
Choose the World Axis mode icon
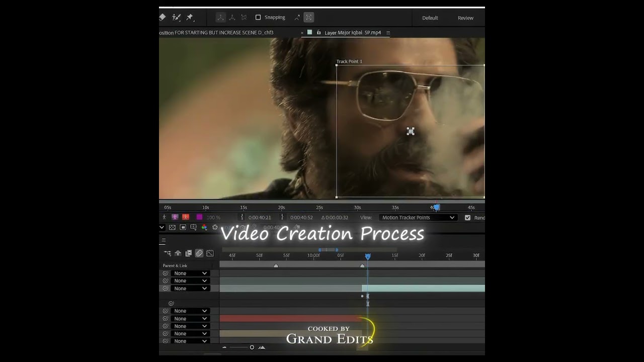click(x=232, y=18)
